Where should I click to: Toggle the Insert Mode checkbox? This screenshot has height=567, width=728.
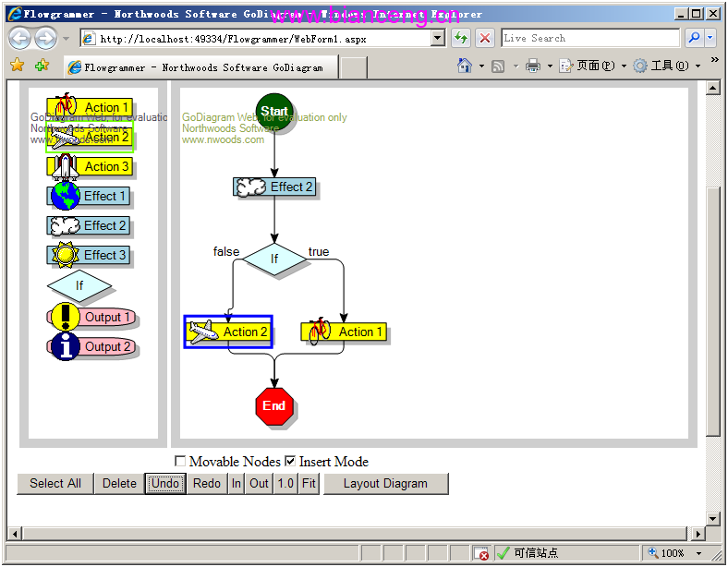click(290, 461)
